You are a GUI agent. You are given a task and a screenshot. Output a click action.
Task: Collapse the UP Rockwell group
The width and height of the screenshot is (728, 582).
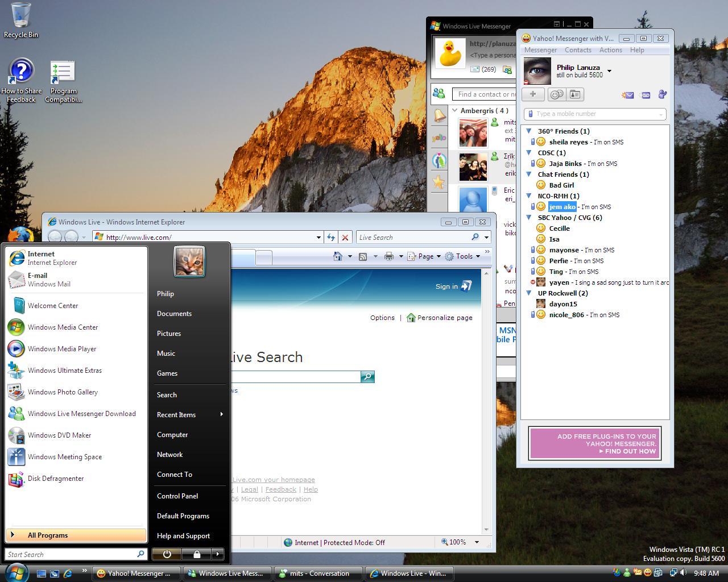529,293
